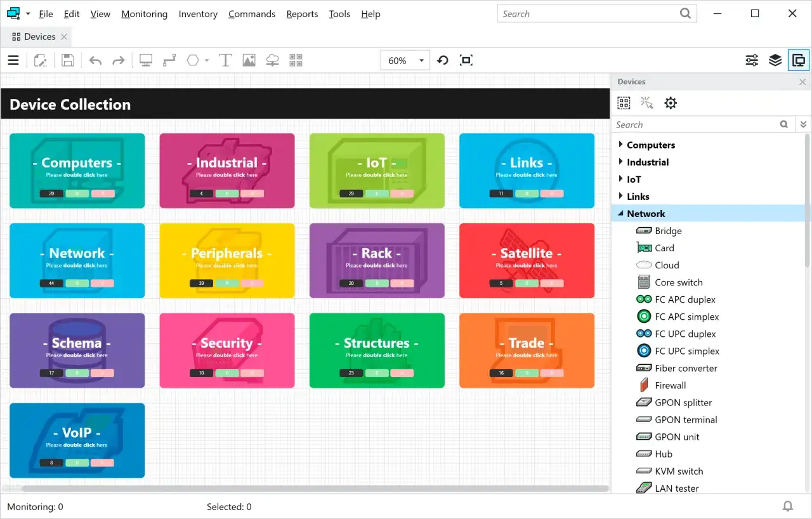This screenshot has height=519, width=812.
Task: Click the reset zoom rotate icon
Action: pos(443,60)
